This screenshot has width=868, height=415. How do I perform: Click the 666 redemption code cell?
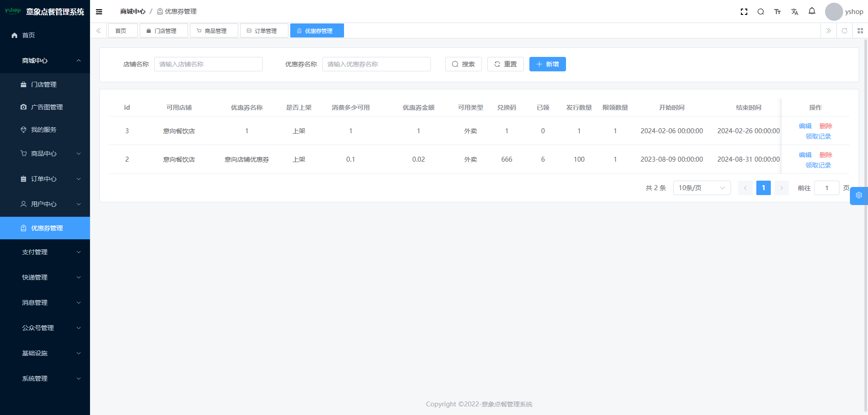tap(507, 159)
